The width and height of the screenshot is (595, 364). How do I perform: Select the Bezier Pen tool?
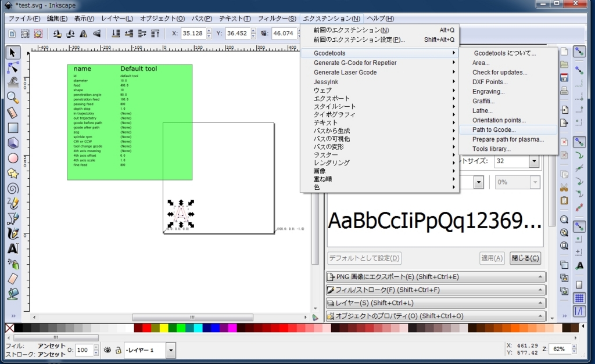pos(13,218)
